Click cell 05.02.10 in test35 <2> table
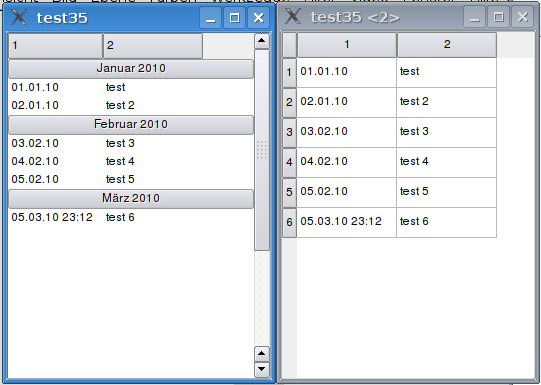Image resolution: width=541 pixels, height=385 pixels. [x=347, y=192]
